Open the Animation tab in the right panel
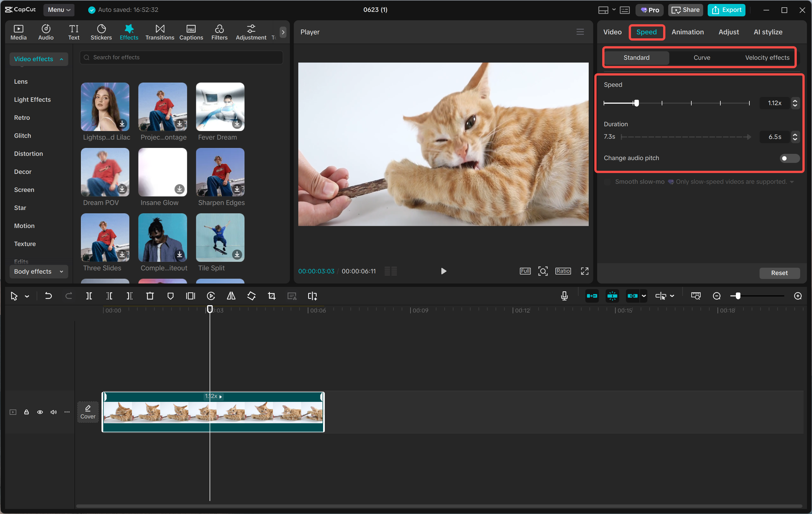Screen dimensions: 812x514 coord(688,32)
